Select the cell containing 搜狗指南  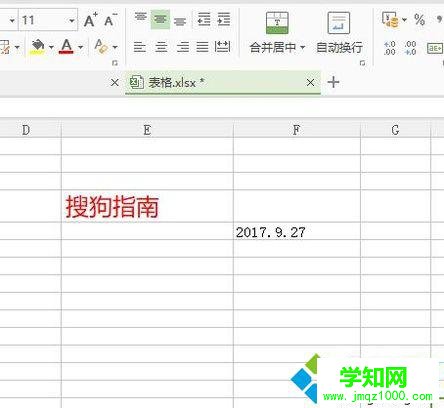coord(147,206)
